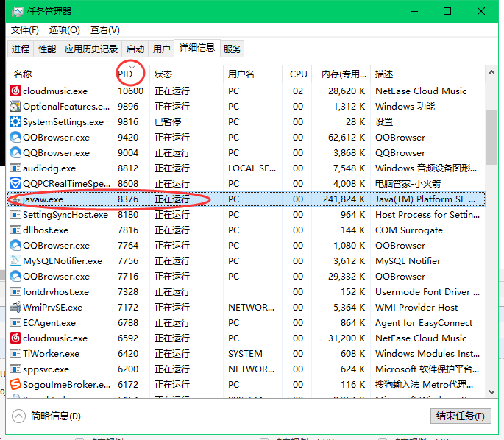Viewport: 504px width, 440px height.
Task: Click the MySQL Notifier description cell
Action: [408, 260]
